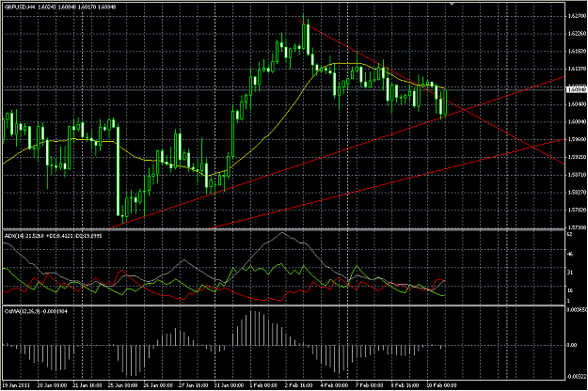Screen dimensions: 588x391
Task: Click the 1.57820 price scale label
Action: (577, 210)
